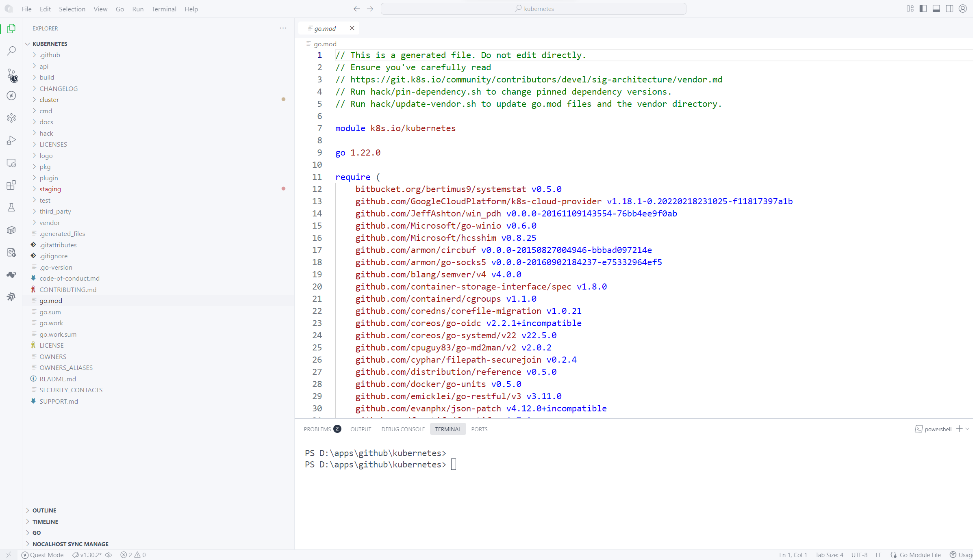Screen dimensions: 973x560
Task: Open the Testing flask icon
Action: coord(11,208)
